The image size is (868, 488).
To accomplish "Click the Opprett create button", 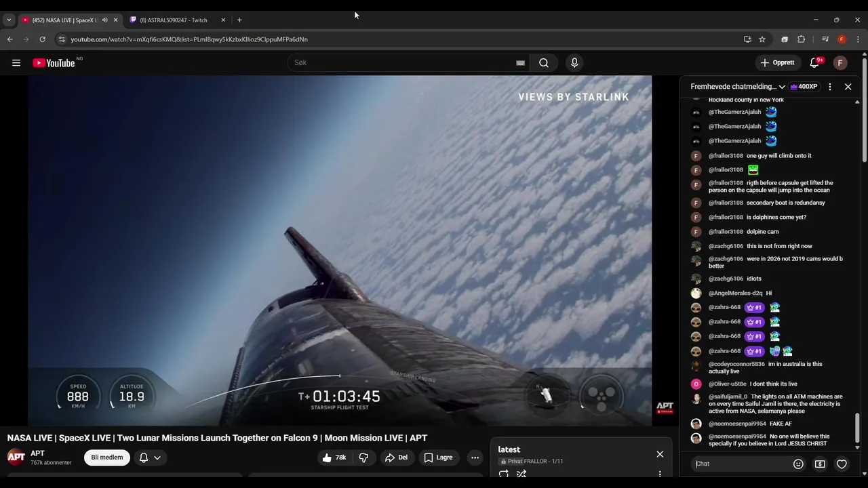I will (x=777, y=63).
